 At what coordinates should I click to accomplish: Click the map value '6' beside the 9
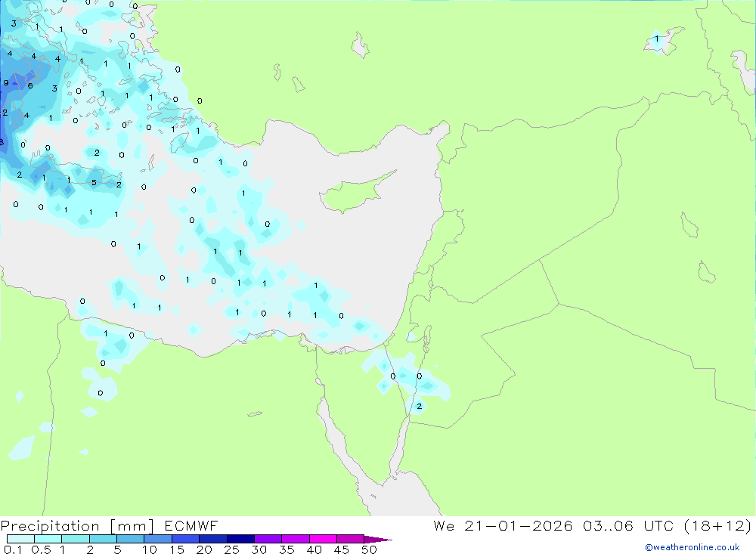(30, 86)
